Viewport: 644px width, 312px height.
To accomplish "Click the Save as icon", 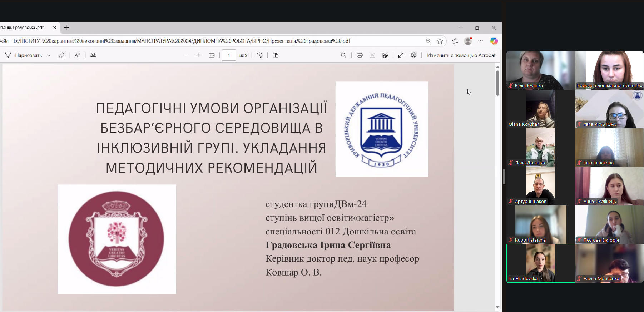I will click(x=385, y=55).
